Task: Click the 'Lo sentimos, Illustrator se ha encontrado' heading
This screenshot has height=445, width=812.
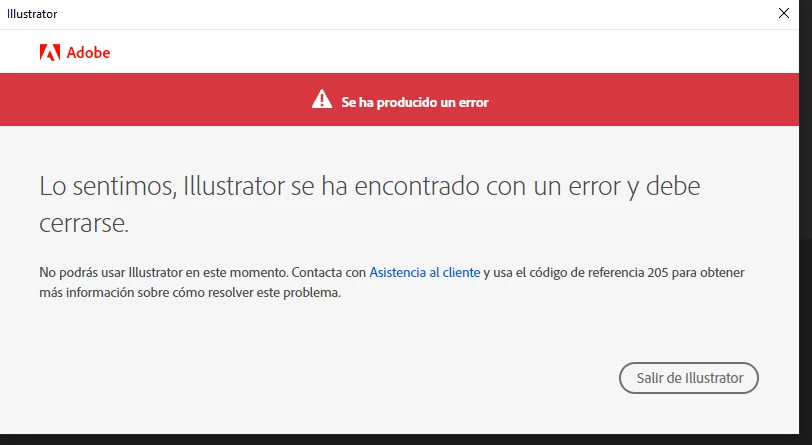Action: [370, 205]
